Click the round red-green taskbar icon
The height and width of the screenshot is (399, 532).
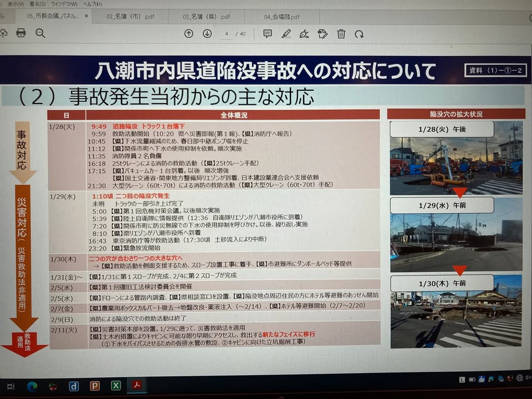pyautogui.click(x=53, y=386)
